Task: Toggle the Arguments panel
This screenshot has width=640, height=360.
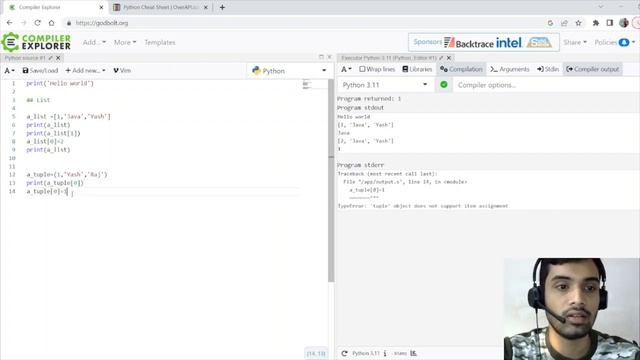Action: pos(510,69)
